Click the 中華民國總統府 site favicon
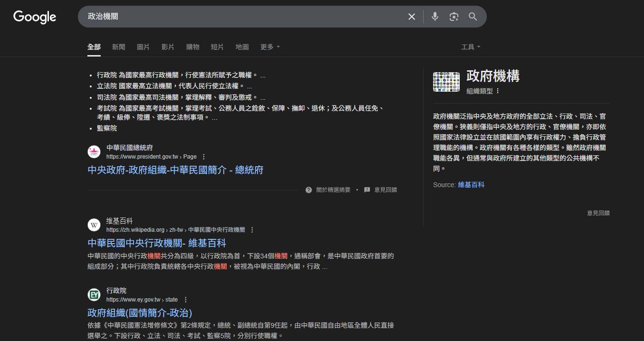Image resolution: width=644 pixels, height=341 pixels. pyautogui.click(x=94, y=152)
